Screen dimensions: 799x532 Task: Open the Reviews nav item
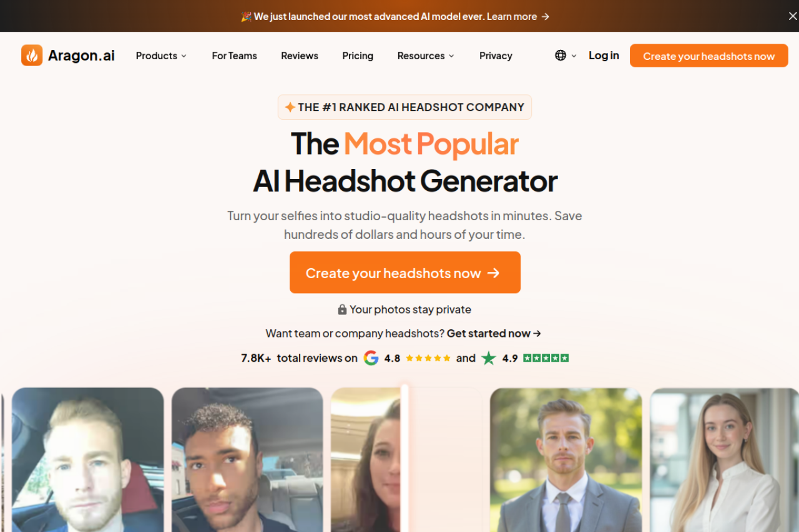click(300, 56)
